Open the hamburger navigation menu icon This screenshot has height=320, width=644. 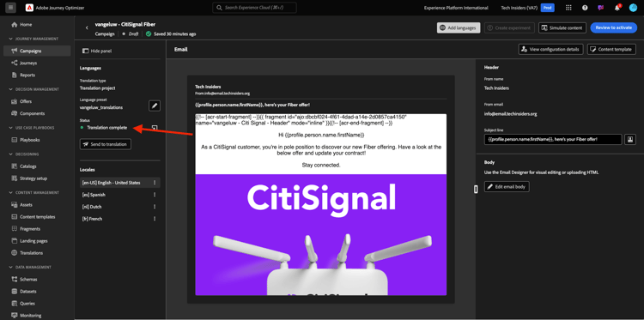pyautogui.click(x=10, y=8)
